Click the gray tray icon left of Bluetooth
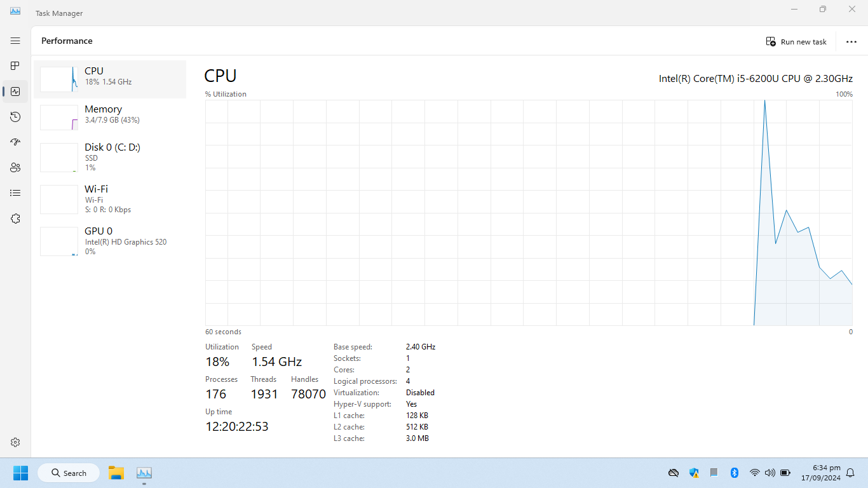Viewport: 868px width, 488px height. tap(714, 473)
